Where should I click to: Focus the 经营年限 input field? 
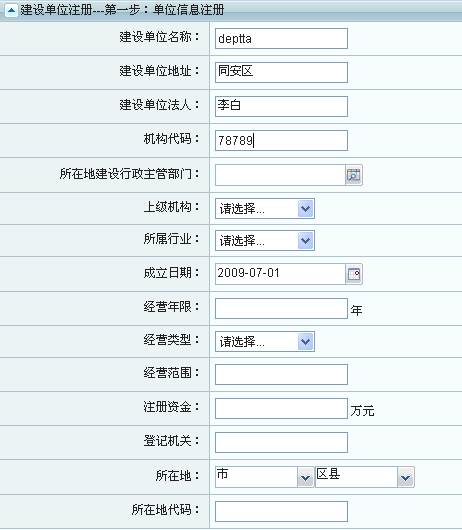(281, 308)
